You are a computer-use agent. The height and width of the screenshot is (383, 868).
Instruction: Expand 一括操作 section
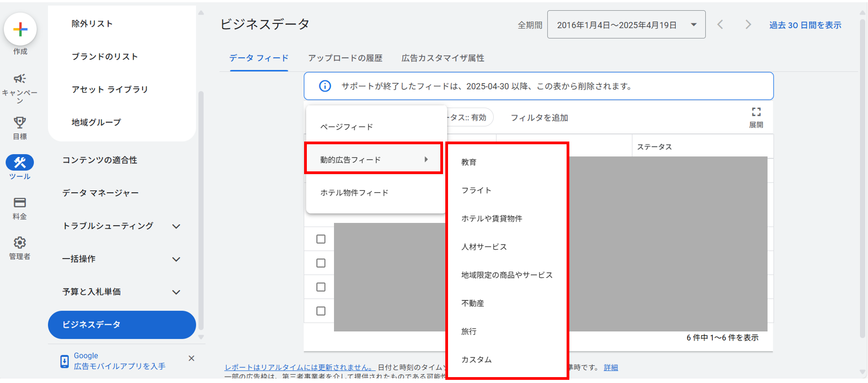[176, 259]
